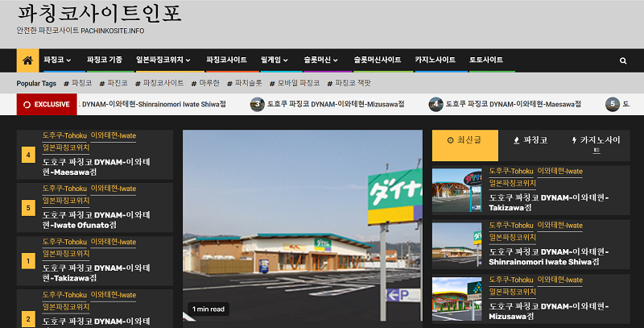This screenshot has height=328, width=644.
Task: Click 일본파칭코위치 category on left Takizawa점 card
Action: click(66, 254)
